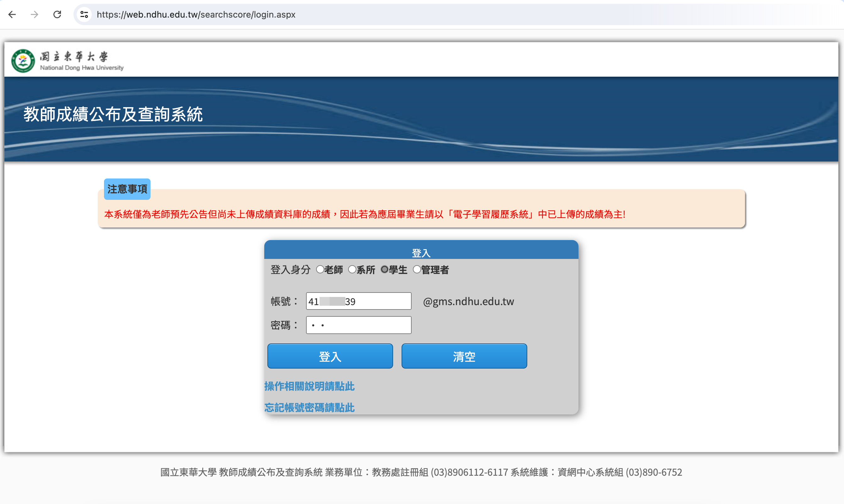The width and height of the screenshot is (844, 504).
Task: Click the footer contact text with (03)890-6752
Action: click(x=421, y=472)
